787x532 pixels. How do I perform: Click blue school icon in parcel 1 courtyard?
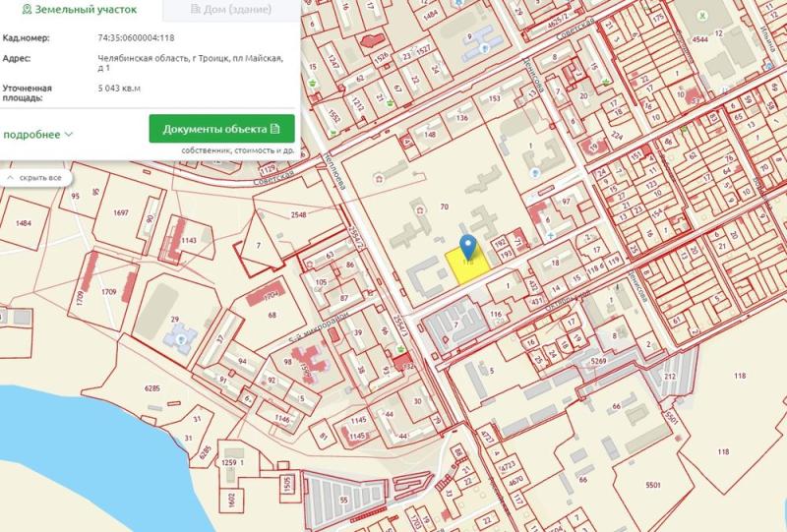pos(535,173)
